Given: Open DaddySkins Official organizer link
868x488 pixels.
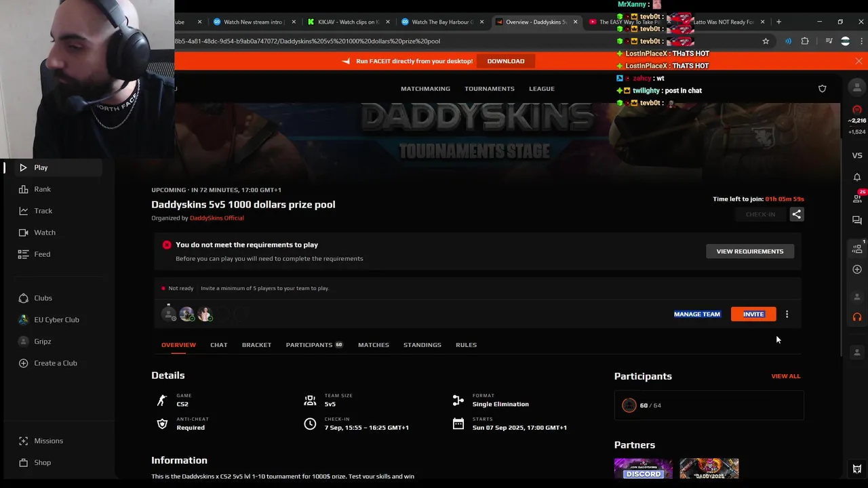Looking at the screenshot, I should coord(217,218).
